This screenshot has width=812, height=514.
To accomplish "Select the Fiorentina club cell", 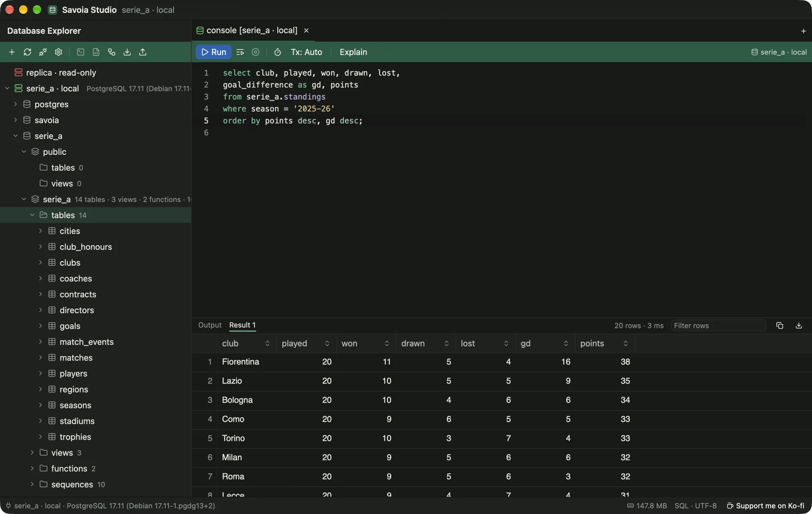I will pos(246,362).
